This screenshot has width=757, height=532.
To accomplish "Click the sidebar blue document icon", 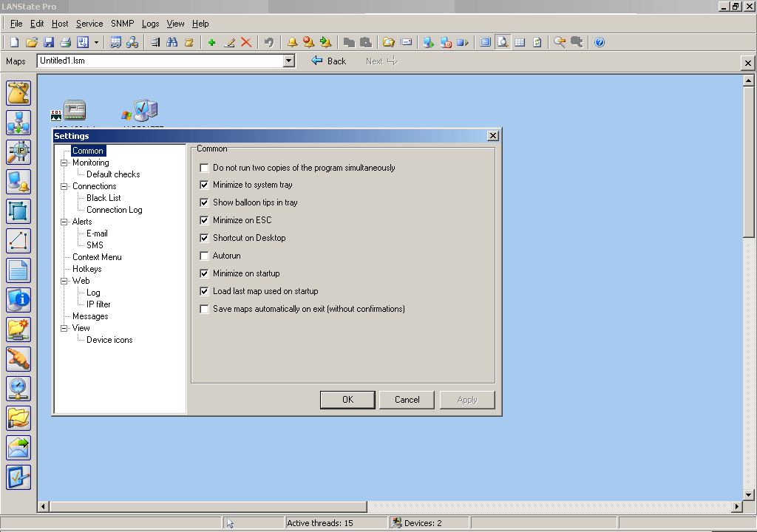I will [x=18, y=270].
